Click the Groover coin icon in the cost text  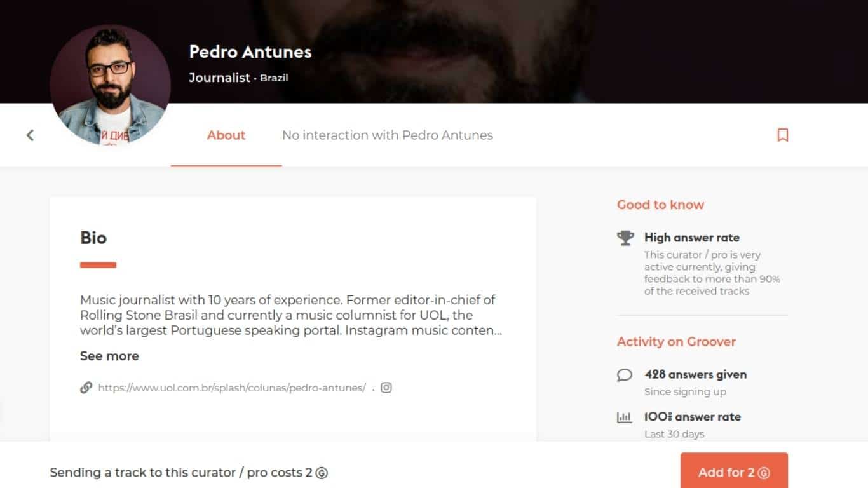(x=322, y=473)
